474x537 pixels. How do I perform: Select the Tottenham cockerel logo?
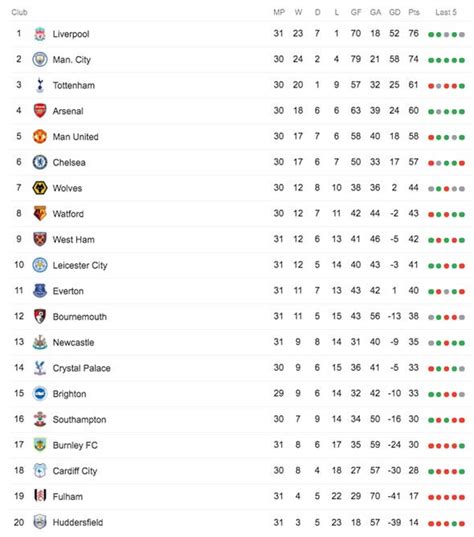[x=40, y=85]
